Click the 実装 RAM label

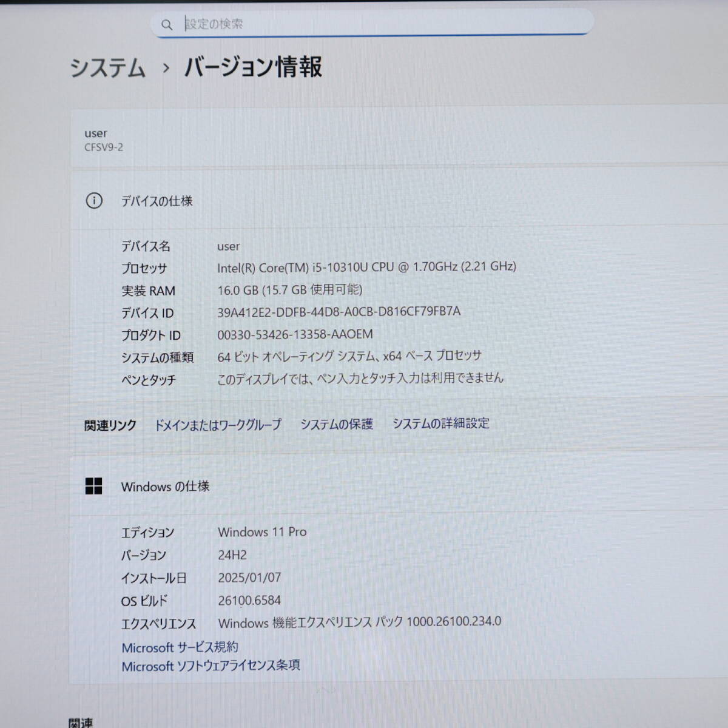point(149,291)
